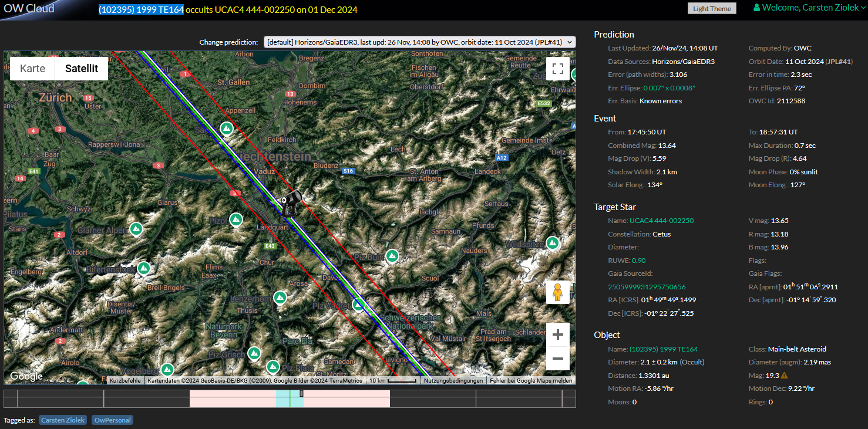Open the Carsten Ziolek tag

point(63,420)
